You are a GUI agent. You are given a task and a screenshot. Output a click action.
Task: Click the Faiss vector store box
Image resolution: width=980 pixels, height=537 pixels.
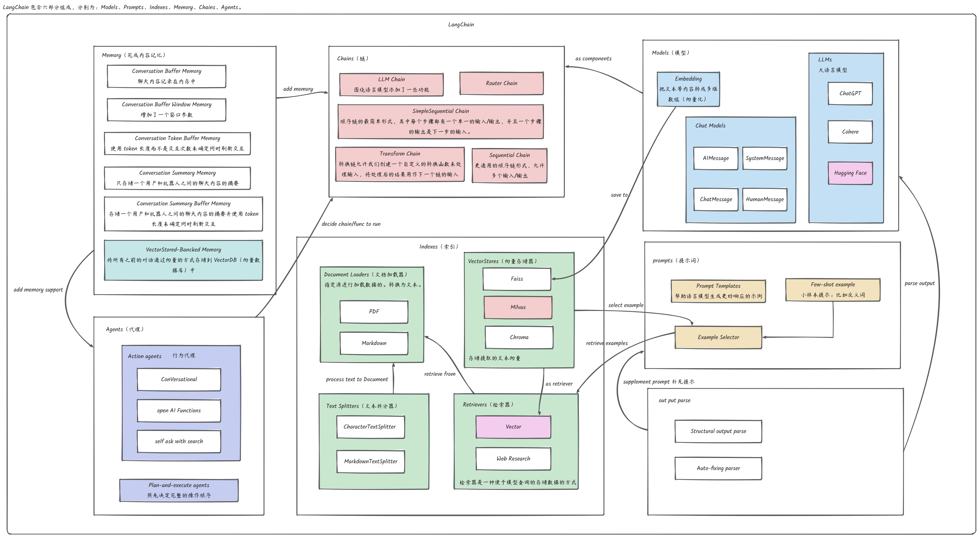click(x=517, y=279)
